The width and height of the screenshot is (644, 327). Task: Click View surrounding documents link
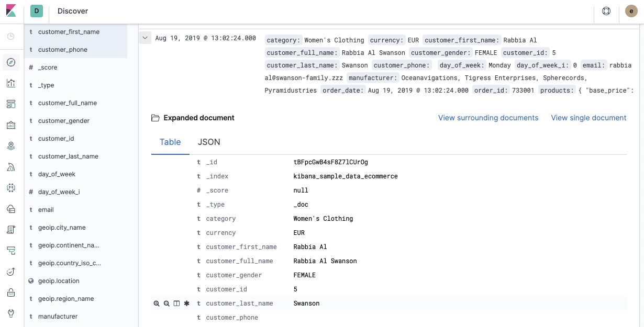click(x=488, y=118)
